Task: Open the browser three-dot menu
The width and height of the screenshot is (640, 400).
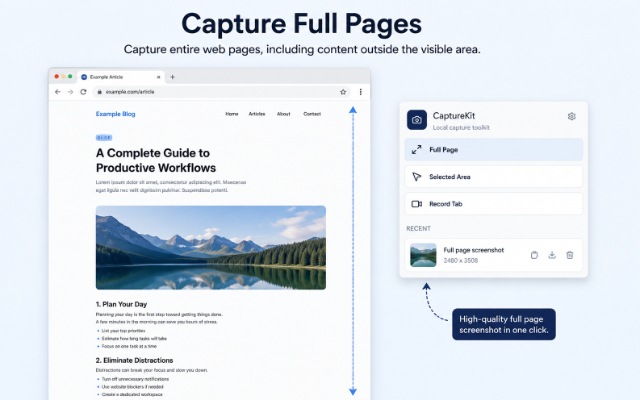Action: 360,92
